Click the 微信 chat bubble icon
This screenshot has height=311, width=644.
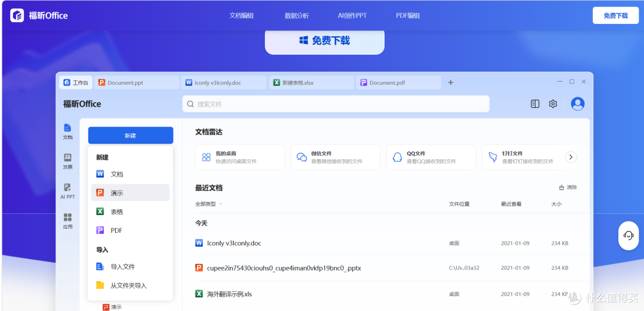(302, 157)
